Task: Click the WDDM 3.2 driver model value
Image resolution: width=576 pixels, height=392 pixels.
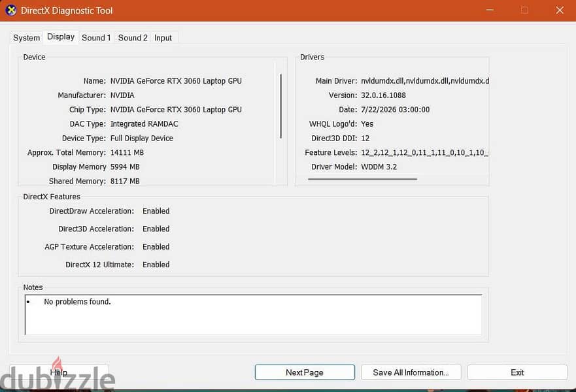Action: 379,167
